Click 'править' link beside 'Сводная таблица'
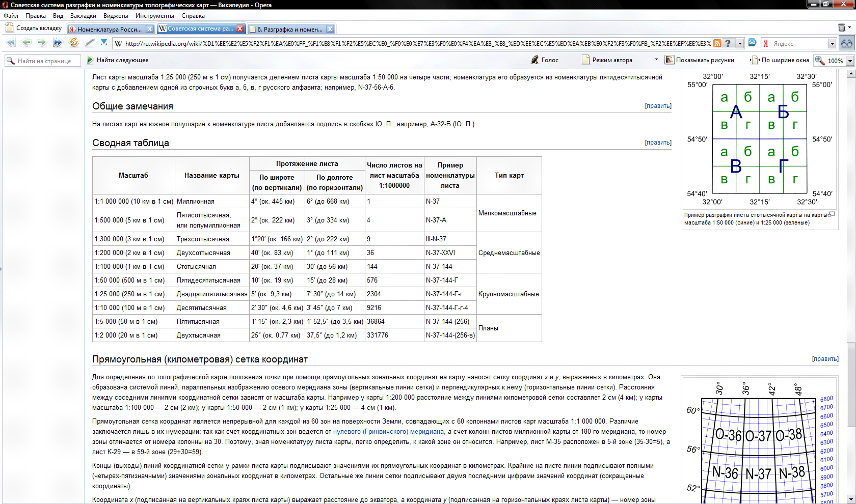This screenshot has height=504, width=856. [658, 143]
